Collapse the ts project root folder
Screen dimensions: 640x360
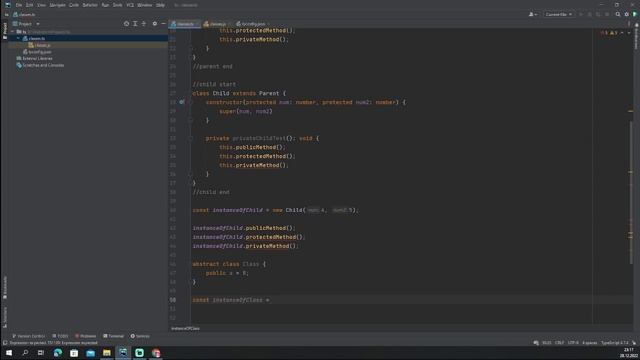tap(12, 31)
